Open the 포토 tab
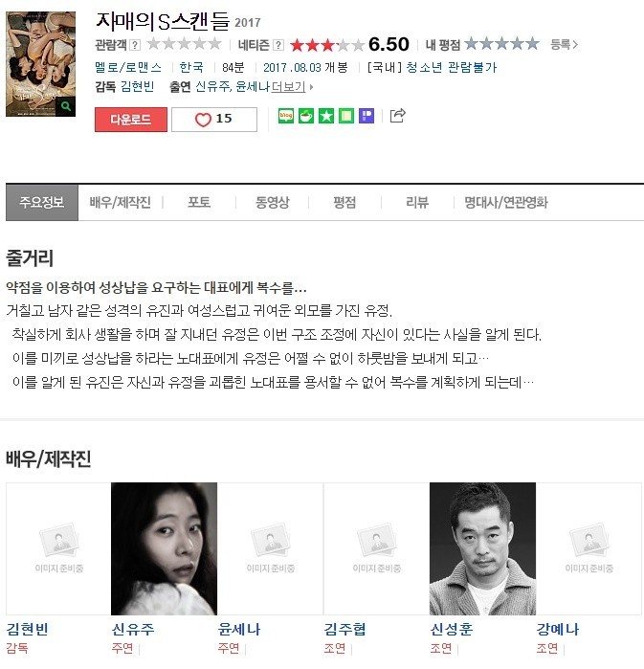 click(x=199, y=202)
